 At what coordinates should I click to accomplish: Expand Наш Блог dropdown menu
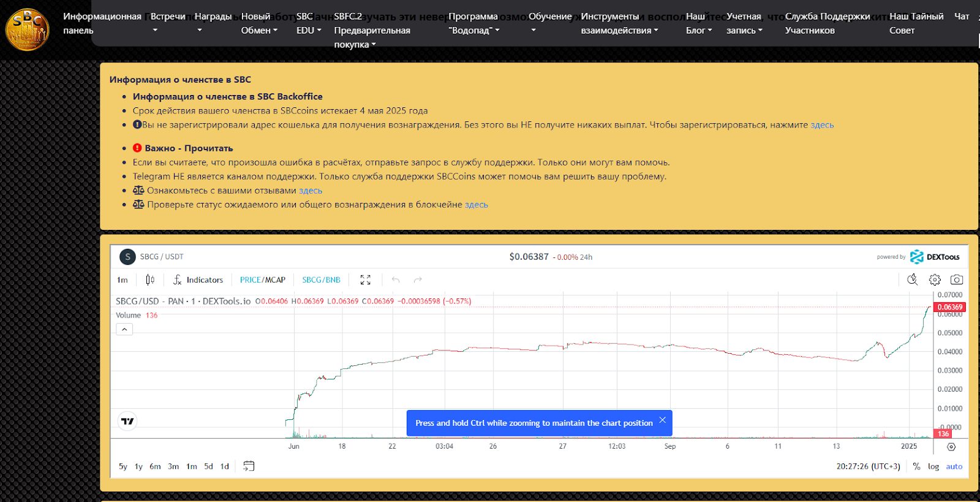tap(699, 23)
